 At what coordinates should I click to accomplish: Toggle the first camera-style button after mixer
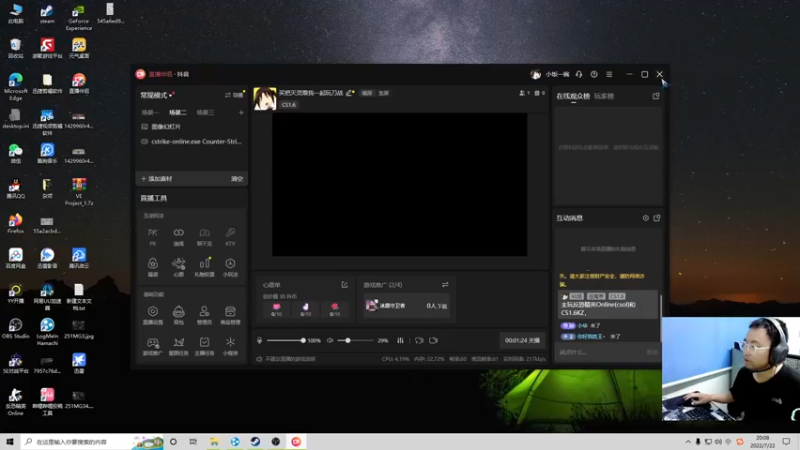coord(419,340)
